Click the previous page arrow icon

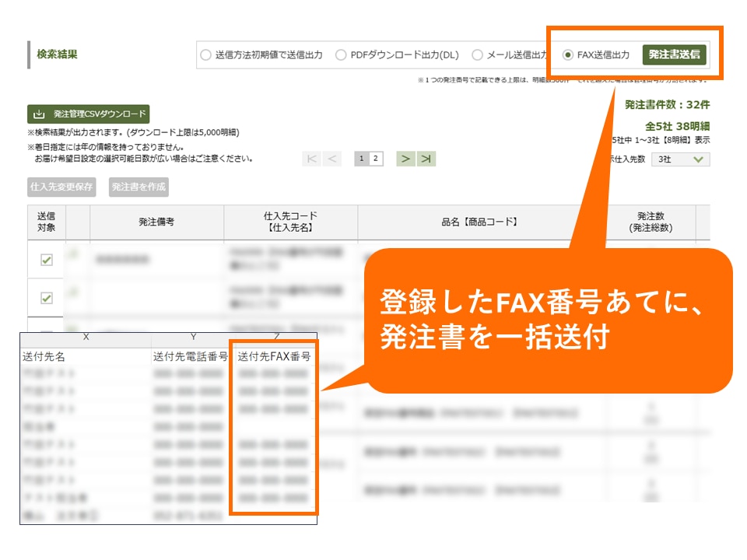332,159
